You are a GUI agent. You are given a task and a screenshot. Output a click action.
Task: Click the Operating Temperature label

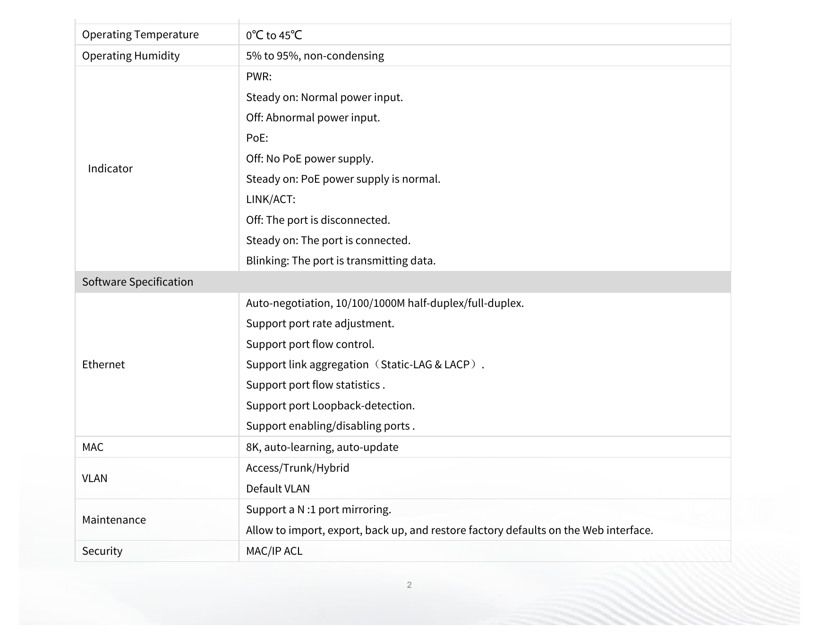[140, 34]
